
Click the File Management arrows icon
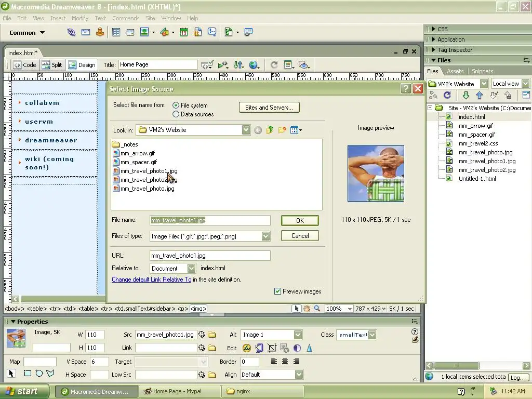tap(238, 65)
